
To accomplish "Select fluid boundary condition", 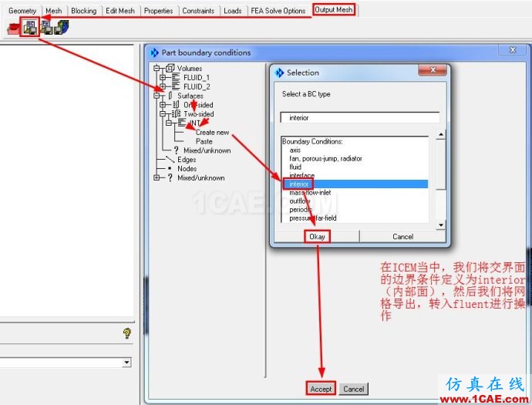I will [295, 167].
